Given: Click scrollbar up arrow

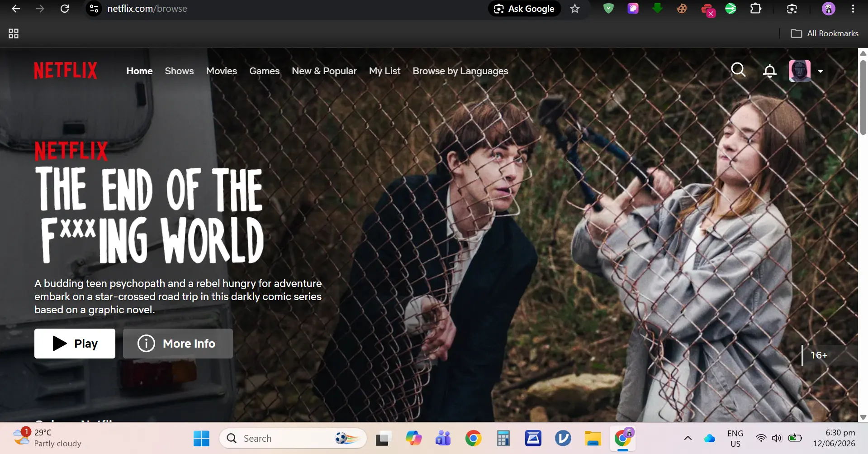Looking at the screenshot, I should coord(863,53).
